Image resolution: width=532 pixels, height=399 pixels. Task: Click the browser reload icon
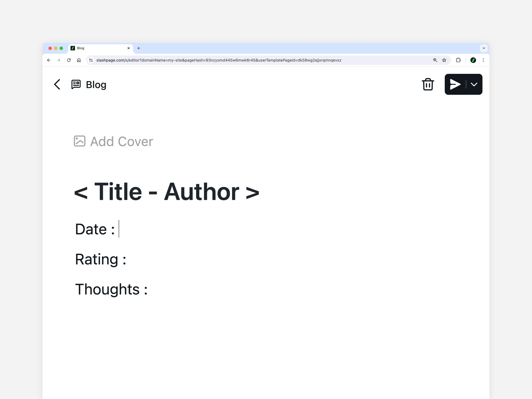click(69, 60)
